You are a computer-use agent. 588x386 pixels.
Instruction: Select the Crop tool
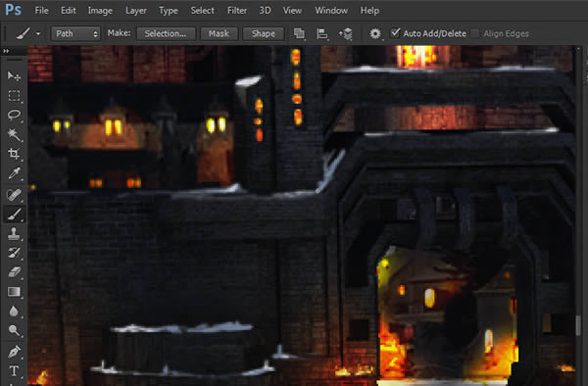pyautogui.click(x=15, y=154)
